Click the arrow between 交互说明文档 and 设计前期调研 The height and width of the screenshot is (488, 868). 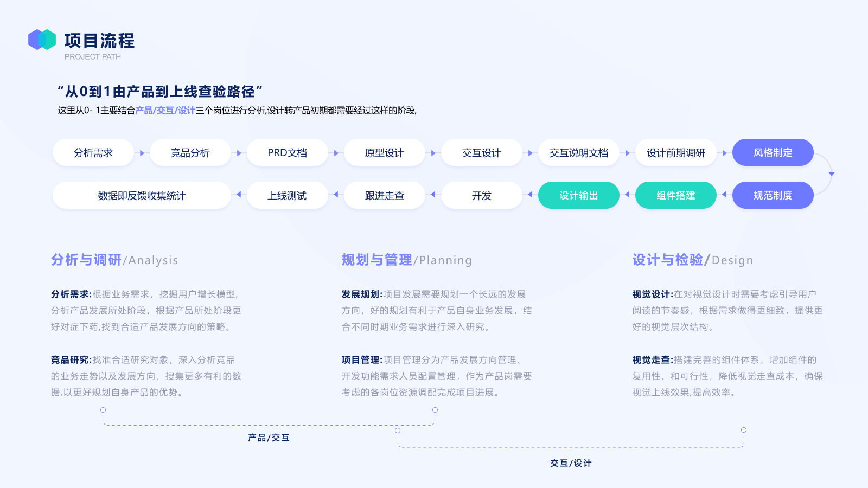coord(628,153)
